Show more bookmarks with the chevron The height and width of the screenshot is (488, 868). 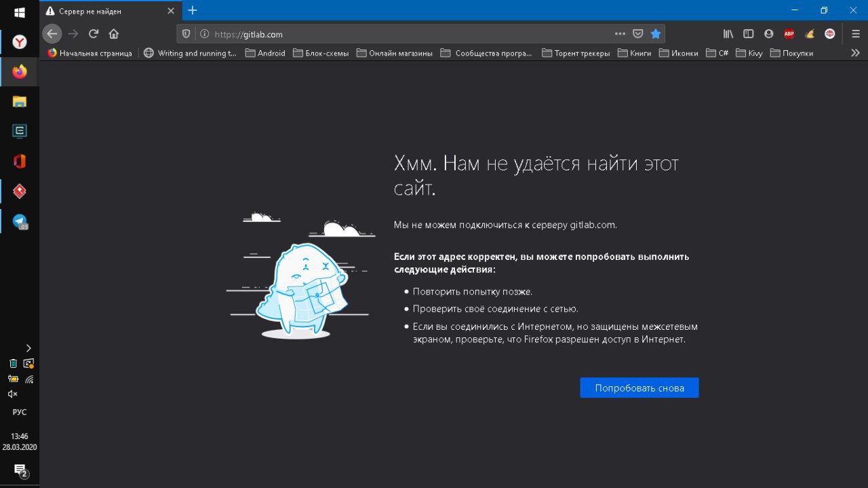point(855,53)
